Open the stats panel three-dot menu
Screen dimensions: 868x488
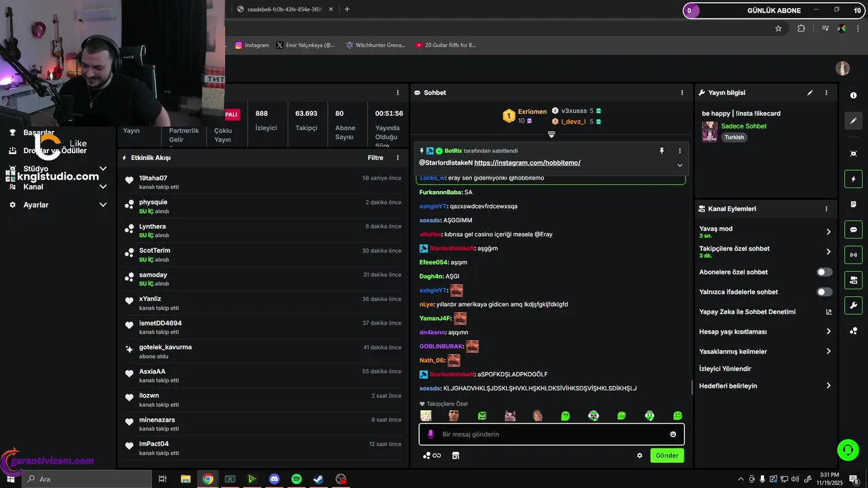point(398,93)
